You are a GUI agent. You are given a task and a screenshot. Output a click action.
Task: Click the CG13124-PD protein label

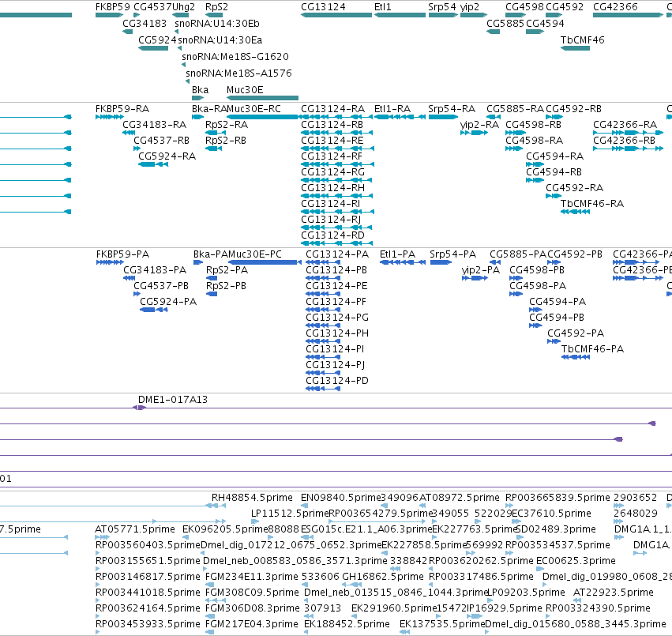(337, 381)
